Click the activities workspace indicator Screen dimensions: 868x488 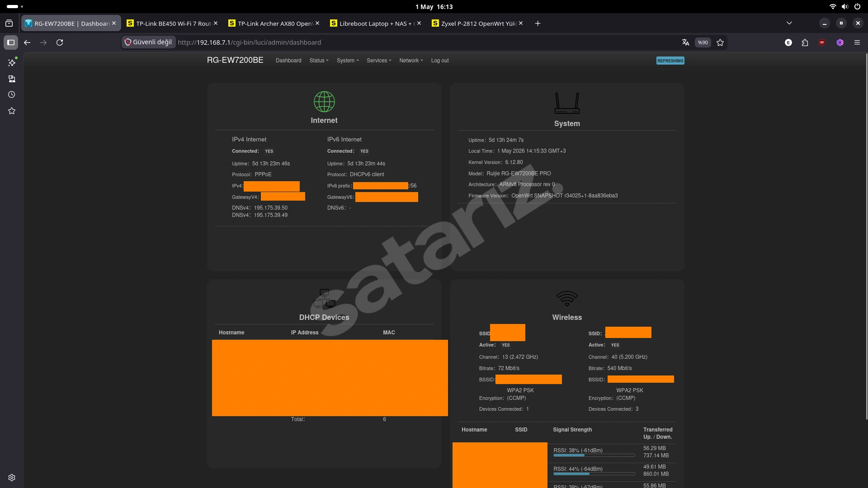14,7
